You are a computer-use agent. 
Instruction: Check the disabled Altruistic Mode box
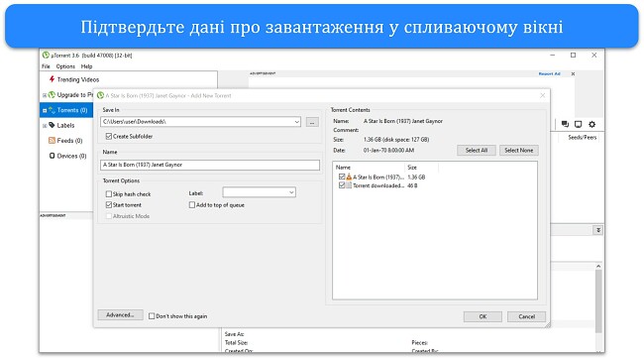point(109,216)
